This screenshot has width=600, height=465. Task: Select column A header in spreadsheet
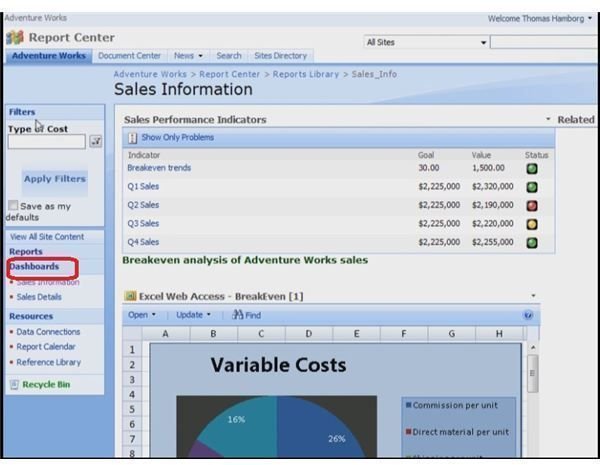coord(165,334)
